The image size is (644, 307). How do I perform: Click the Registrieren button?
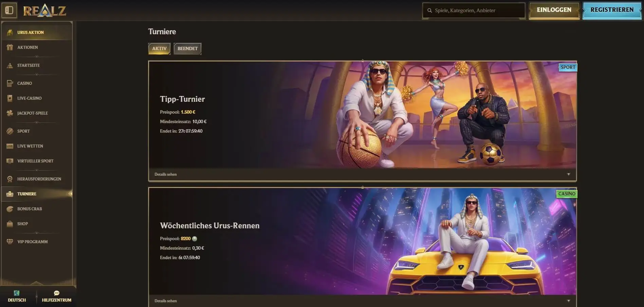tap(612, 10)
